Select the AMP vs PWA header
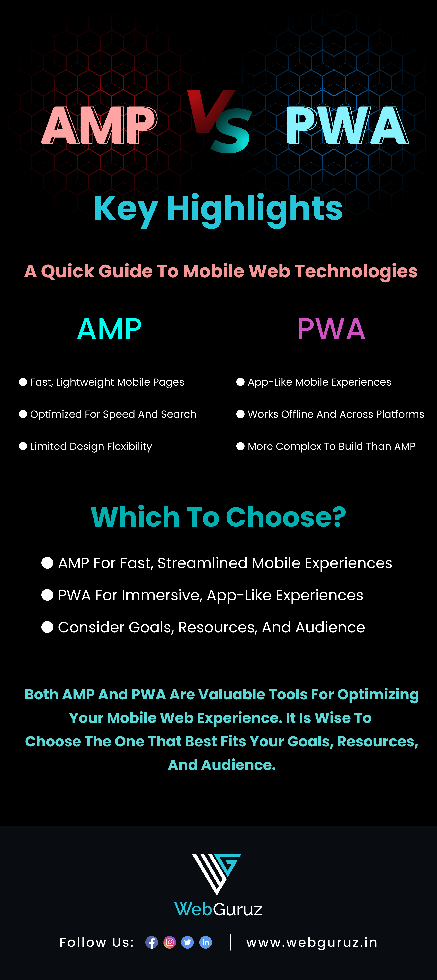This screenshot has height=980, width=437. pyautogui.click(x=218, y=119)
